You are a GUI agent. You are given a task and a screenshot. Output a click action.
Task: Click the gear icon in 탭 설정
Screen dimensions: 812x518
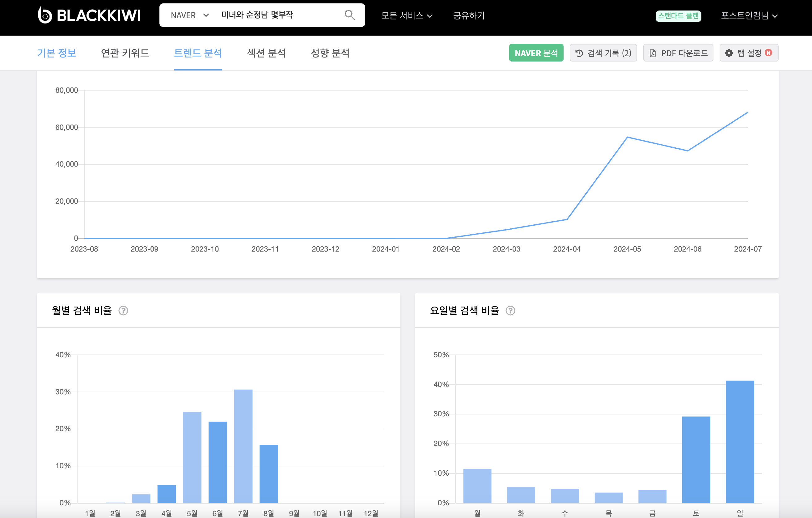[x=729, y=53]
